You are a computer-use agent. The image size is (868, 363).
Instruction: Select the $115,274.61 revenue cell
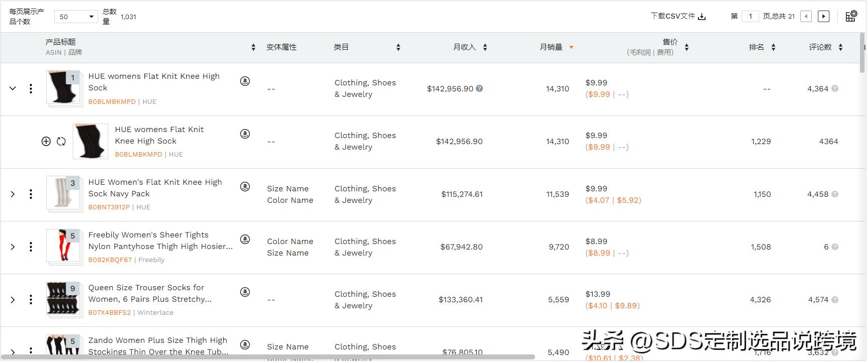tap(462, 194)
